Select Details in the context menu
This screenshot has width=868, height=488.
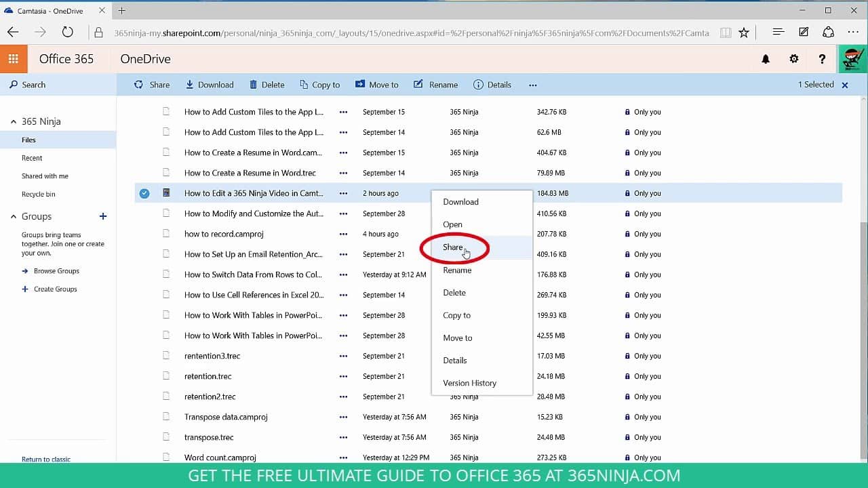tap(482, 361)
